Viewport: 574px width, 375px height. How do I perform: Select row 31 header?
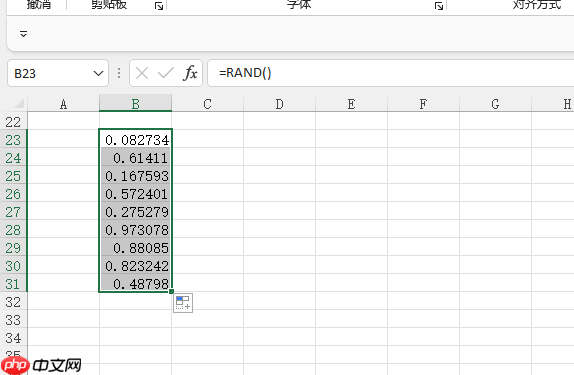[x=13, y=283]
